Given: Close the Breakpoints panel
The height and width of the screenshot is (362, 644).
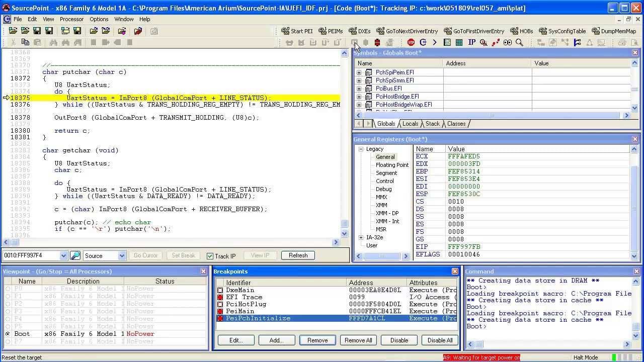Looking at the screenshot, I should 455,271.
